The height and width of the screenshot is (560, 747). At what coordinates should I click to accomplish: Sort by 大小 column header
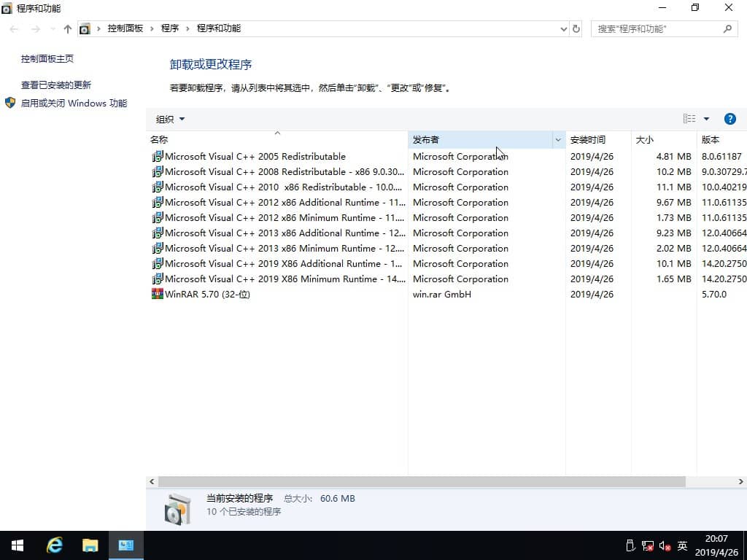pyautogui.click(x=664, y=139)
